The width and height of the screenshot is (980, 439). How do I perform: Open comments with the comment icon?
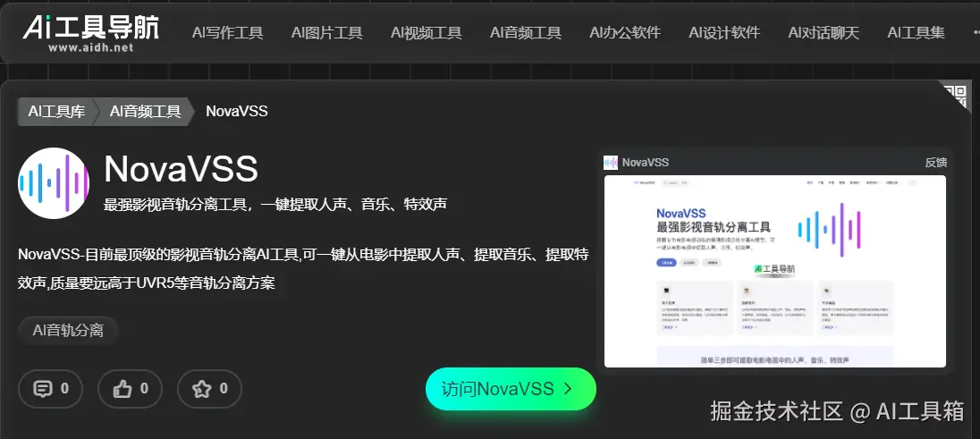[x=51, y=389]
